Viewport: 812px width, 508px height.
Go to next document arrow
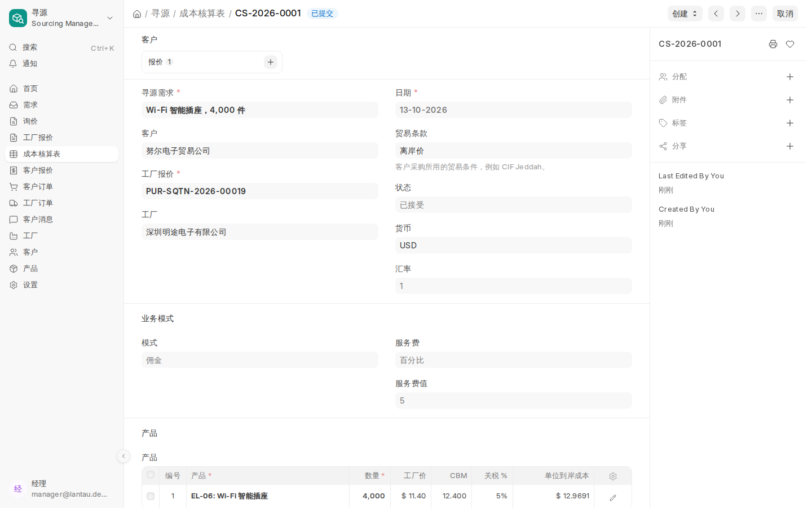tap(738, 14)
